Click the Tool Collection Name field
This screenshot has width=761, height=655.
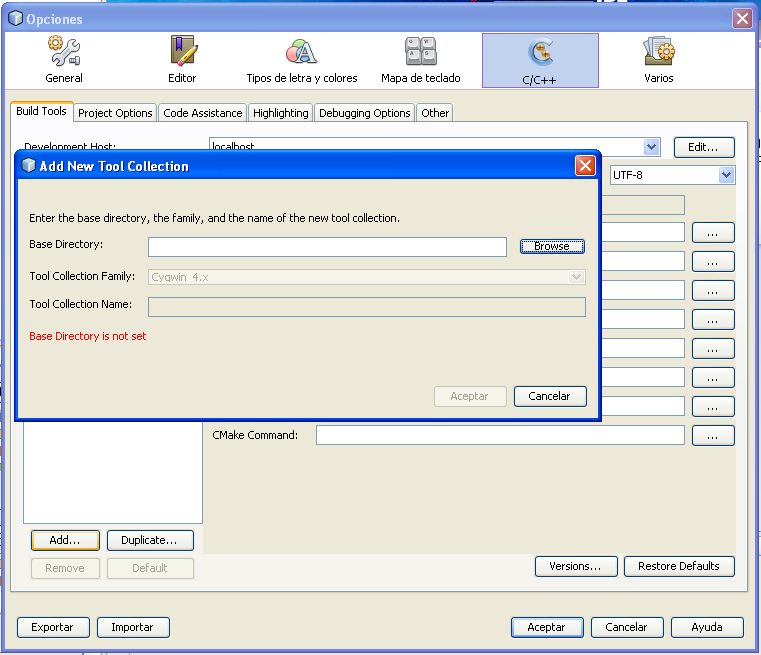pyautogui.click(x=367, y=307)
